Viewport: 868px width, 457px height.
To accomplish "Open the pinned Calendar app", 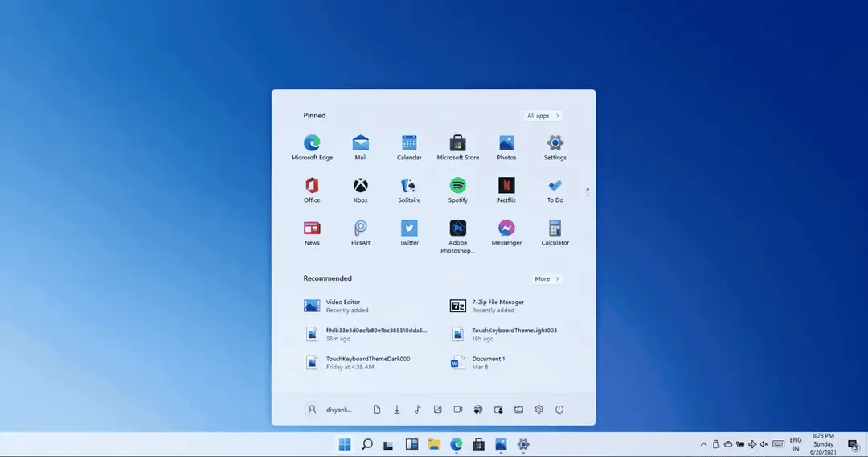I will (409, 147).
